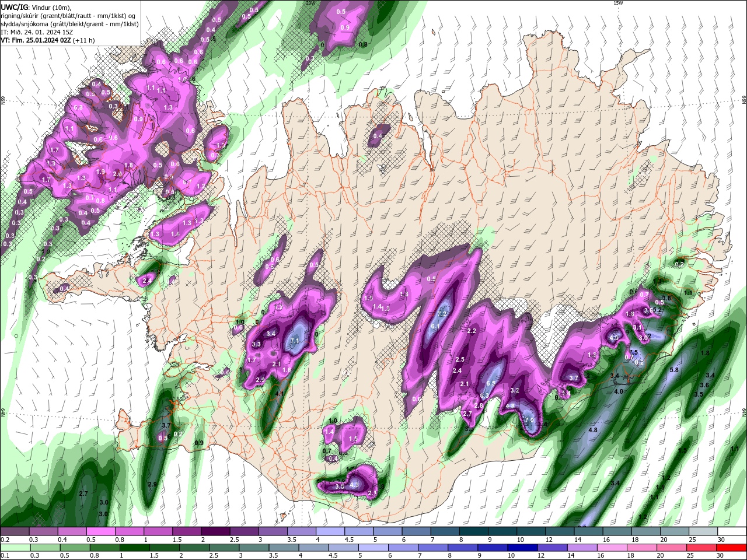Click the lower legend navy blue swatch at 10
This screenshot has width=747, height=560.
tap(522, 548)
